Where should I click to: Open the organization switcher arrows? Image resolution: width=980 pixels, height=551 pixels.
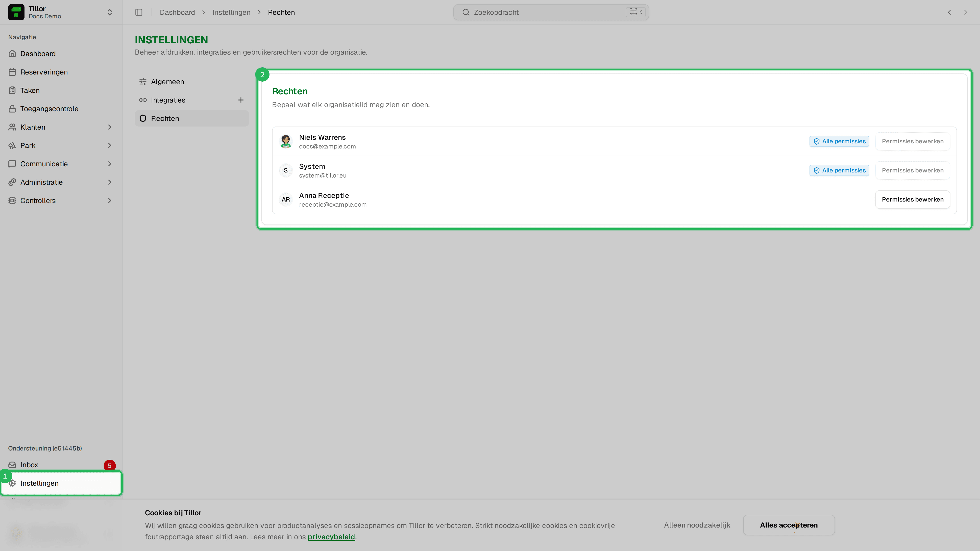tap(109, 12)
